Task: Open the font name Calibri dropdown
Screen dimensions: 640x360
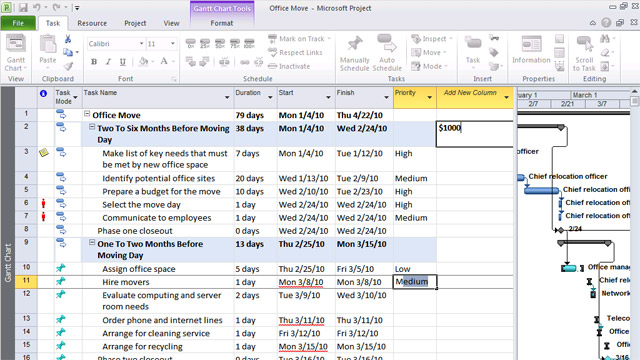Action: (x=142, y=44)
